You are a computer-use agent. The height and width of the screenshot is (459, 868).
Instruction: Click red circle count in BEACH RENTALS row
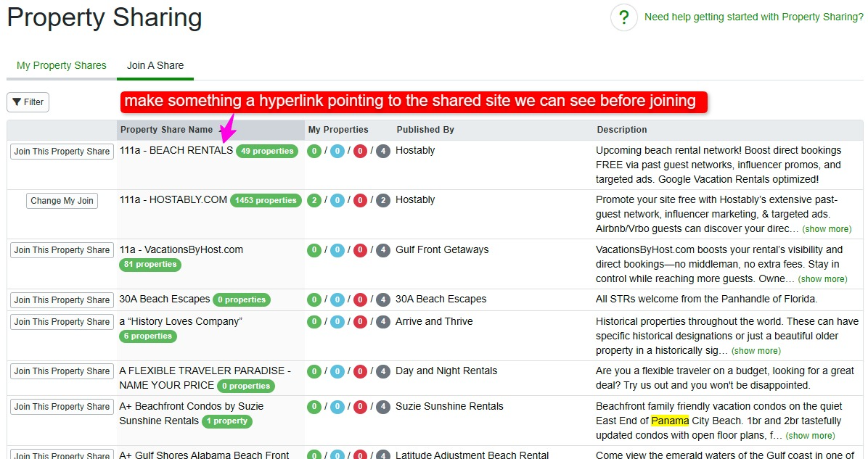pyautogui.click(x=360, y=151)
